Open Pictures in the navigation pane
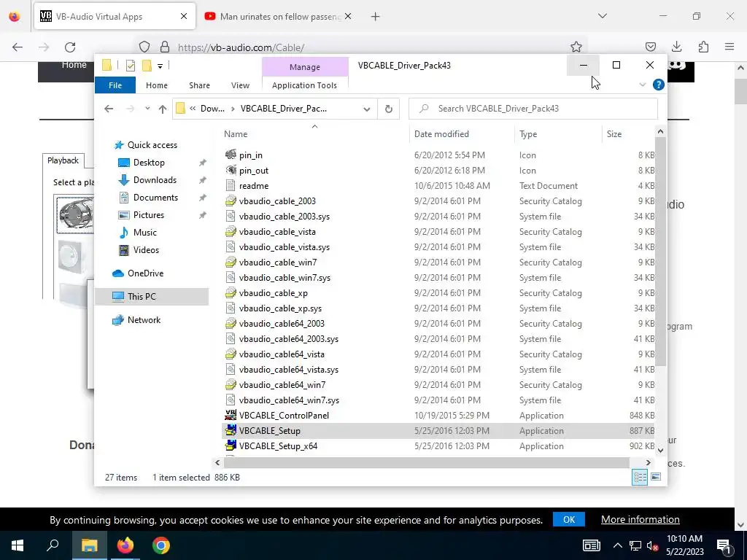The image size is (747, 560). [149, 215]
